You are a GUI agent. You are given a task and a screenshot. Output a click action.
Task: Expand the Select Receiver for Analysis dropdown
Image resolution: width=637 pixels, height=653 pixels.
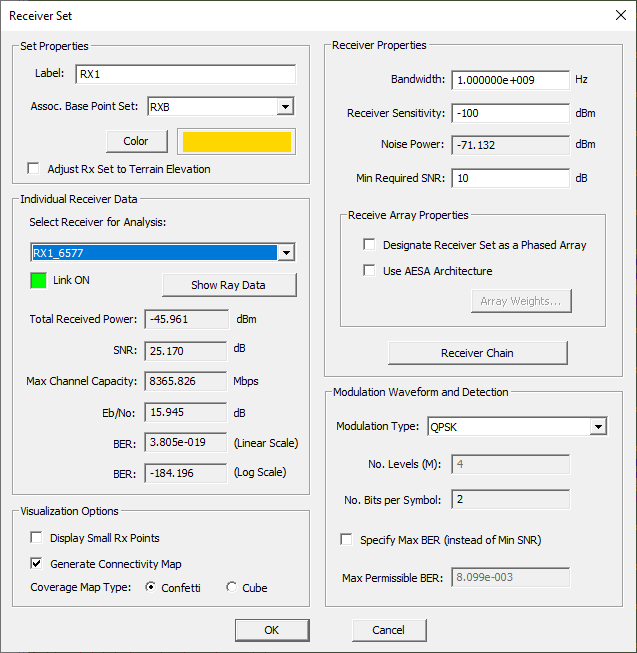(288, 253)
